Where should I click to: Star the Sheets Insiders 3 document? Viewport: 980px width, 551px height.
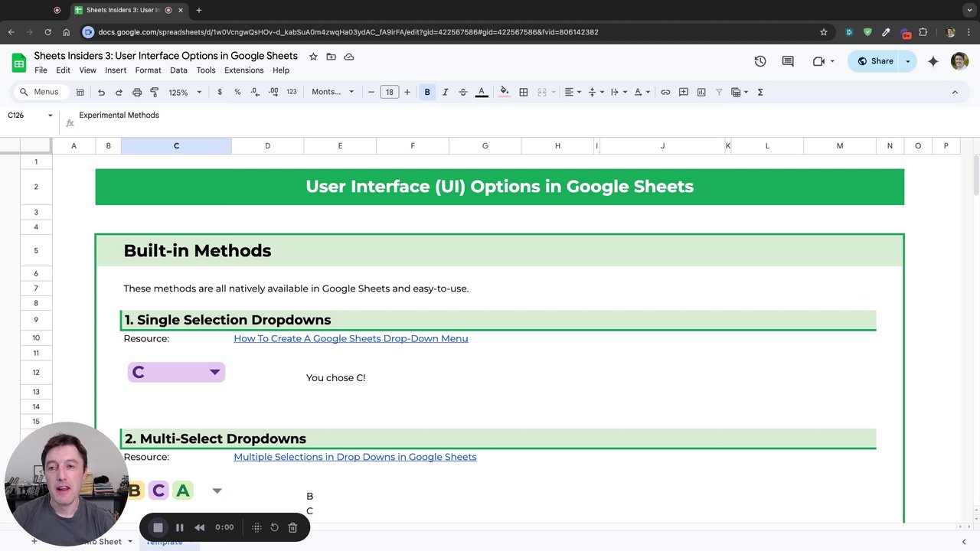click(x=313, y=57)
